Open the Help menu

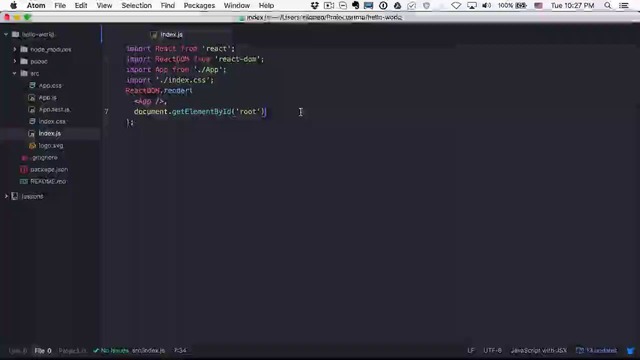point(266,5)
